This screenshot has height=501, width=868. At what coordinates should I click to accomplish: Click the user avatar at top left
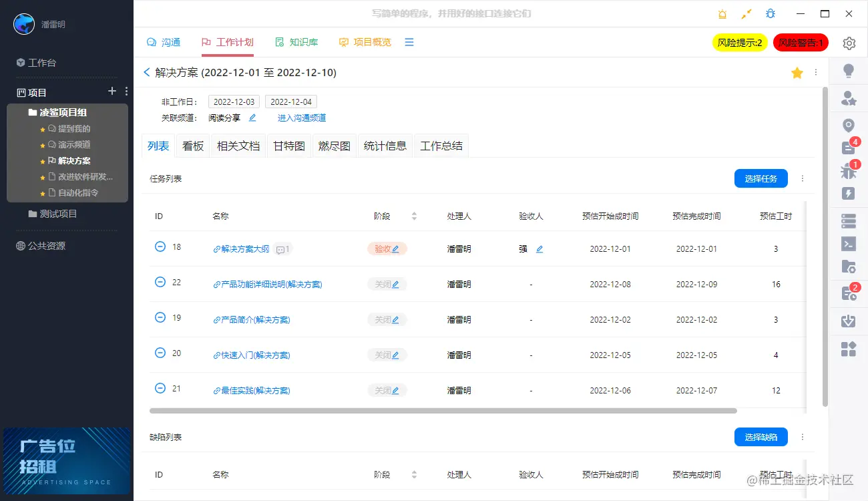25,24
